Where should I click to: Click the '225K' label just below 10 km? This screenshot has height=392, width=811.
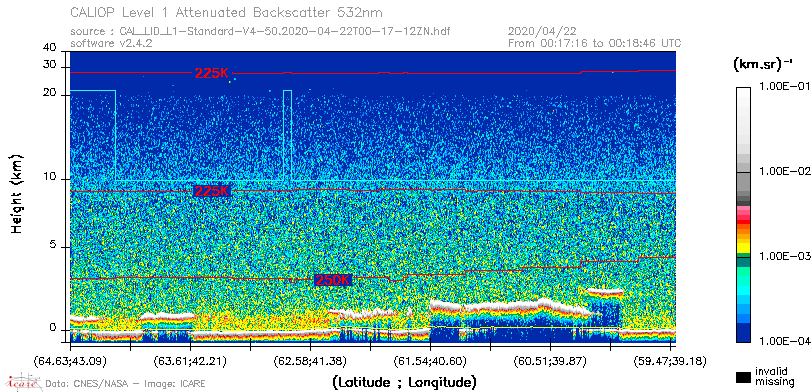tap(211, 191)
